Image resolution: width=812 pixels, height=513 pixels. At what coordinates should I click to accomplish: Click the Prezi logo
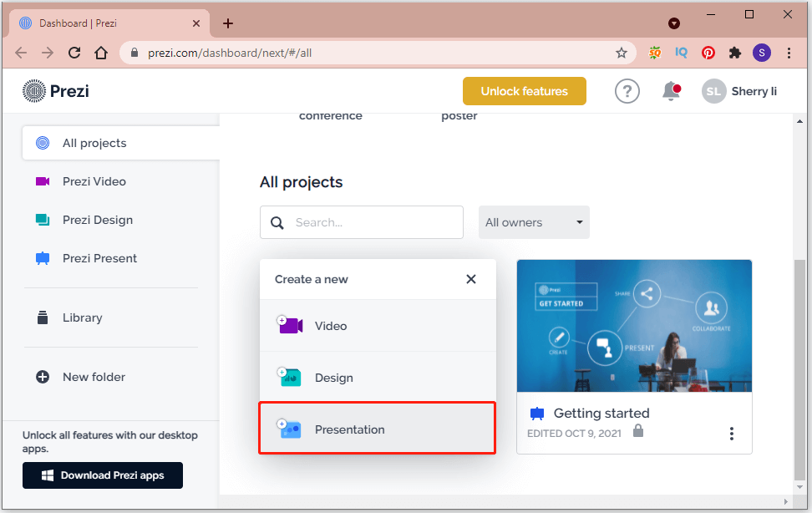pyautogui.click(x=56, y=91)
